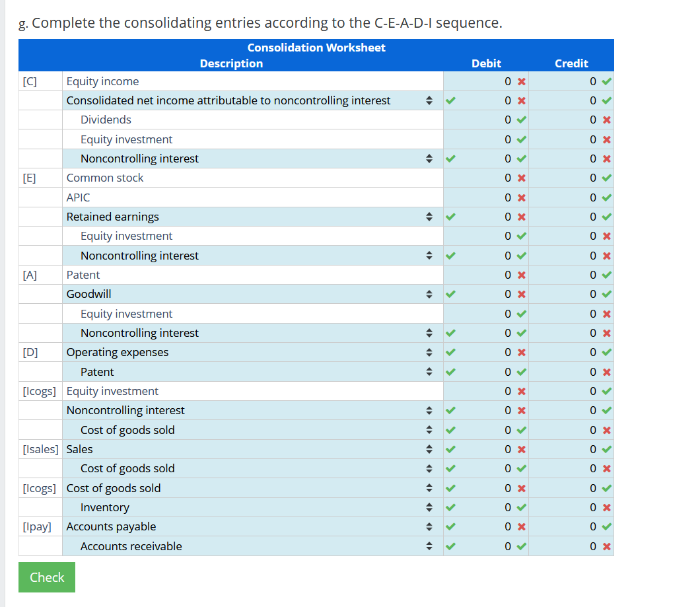The image size is (700, 607).
Task: Click the Sales debit field
Action: tap(487, 449)
